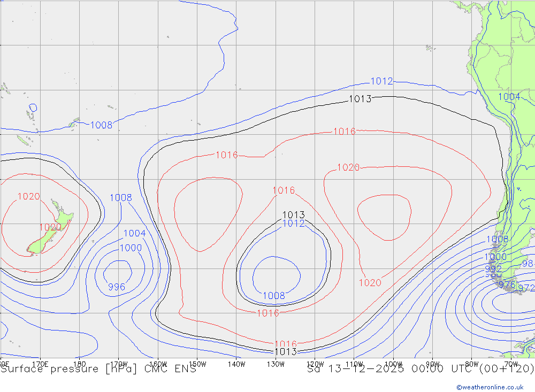The image size is (535, 392).
Task: Click the 1000 label east of New Zealand
Action: (x=131, y=248)
